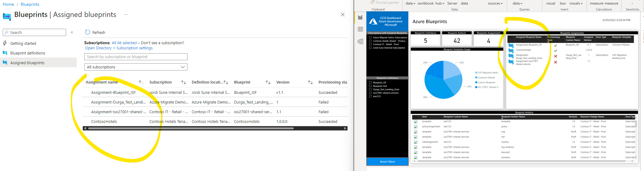This screenshot has height=171, width=644.
Task: Click the broken image icon in roleAssignment row
Action: 416,142
